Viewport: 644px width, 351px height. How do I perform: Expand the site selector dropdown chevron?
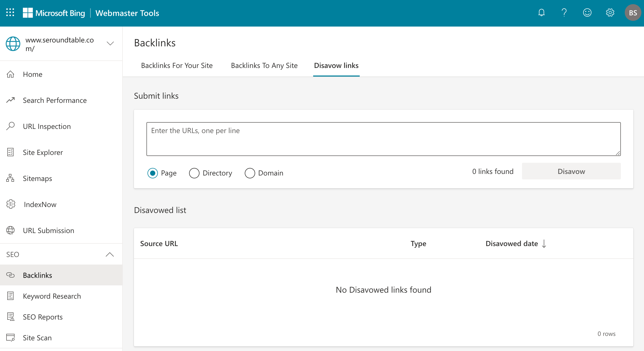pyautogui.click(x=110, y=43)
